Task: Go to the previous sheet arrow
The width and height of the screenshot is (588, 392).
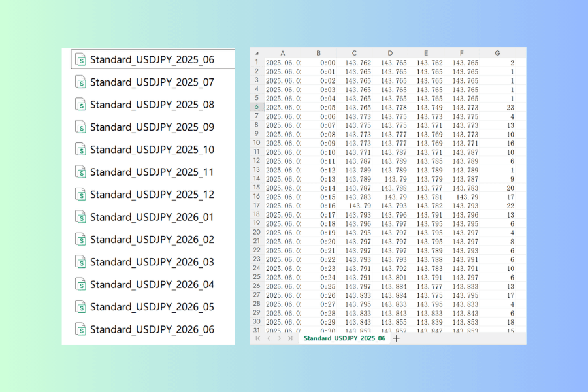Action: [269, 338]
